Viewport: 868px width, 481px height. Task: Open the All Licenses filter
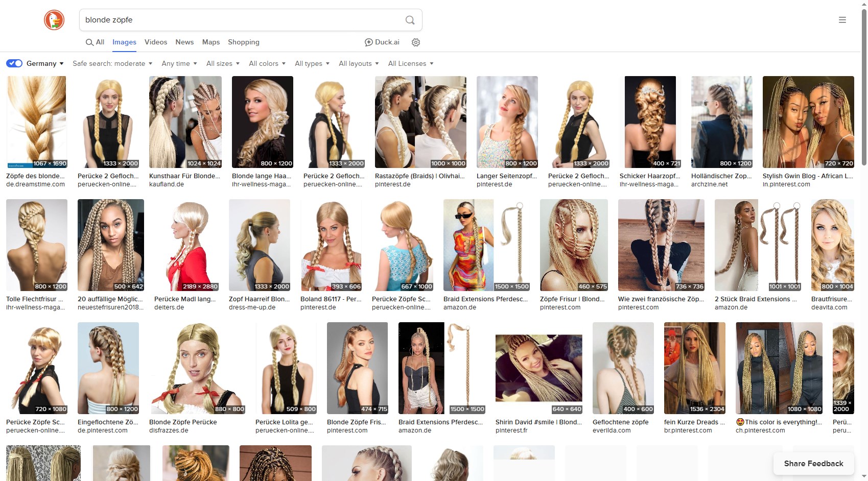pos(411,63)
